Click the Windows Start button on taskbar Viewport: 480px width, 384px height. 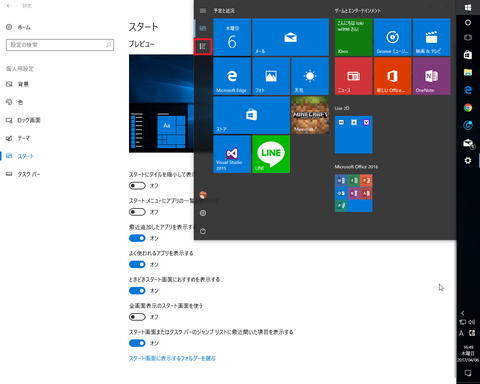pos(468,7)
